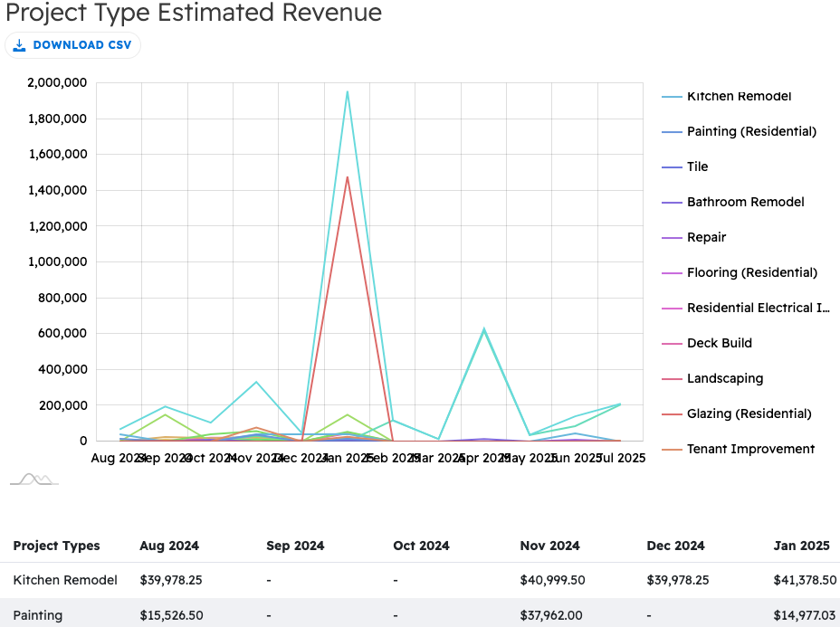840x627 pixels.
Task: Click the Download CSV button
Action: [72, 45]
